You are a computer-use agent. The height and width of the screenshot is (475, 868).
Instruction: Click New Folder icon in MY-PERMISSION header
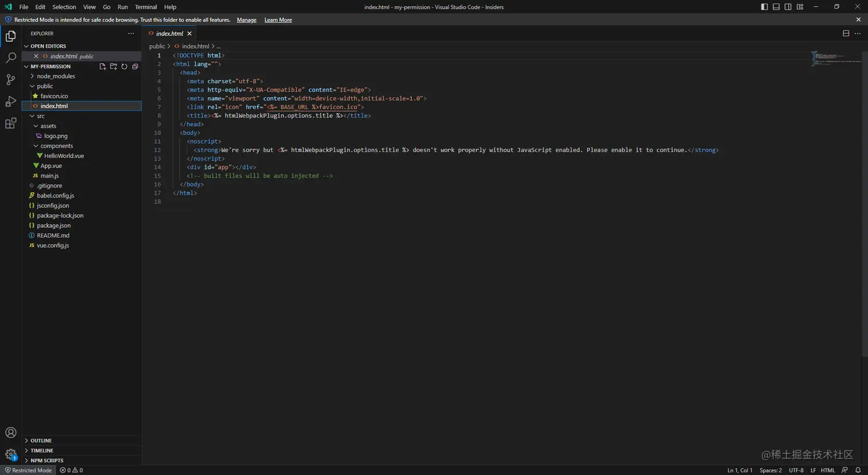point(113,67)
